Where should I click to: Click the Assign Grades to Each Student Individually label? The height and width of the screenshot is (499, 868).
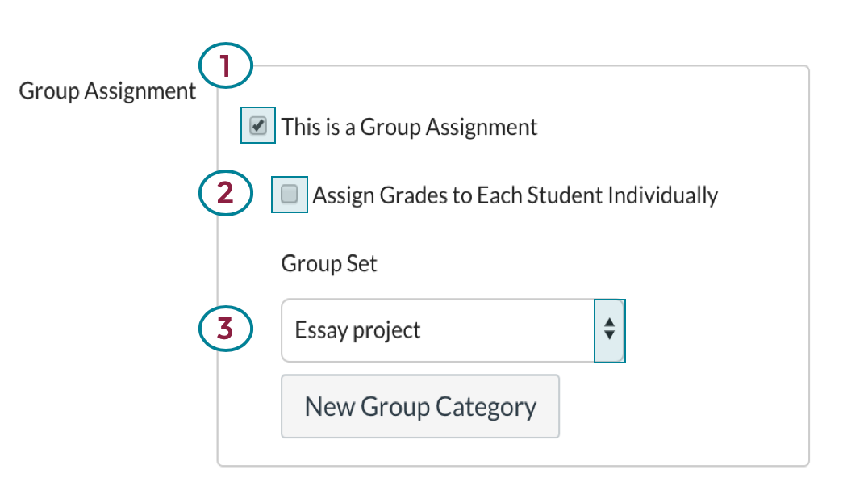point(515,194)
